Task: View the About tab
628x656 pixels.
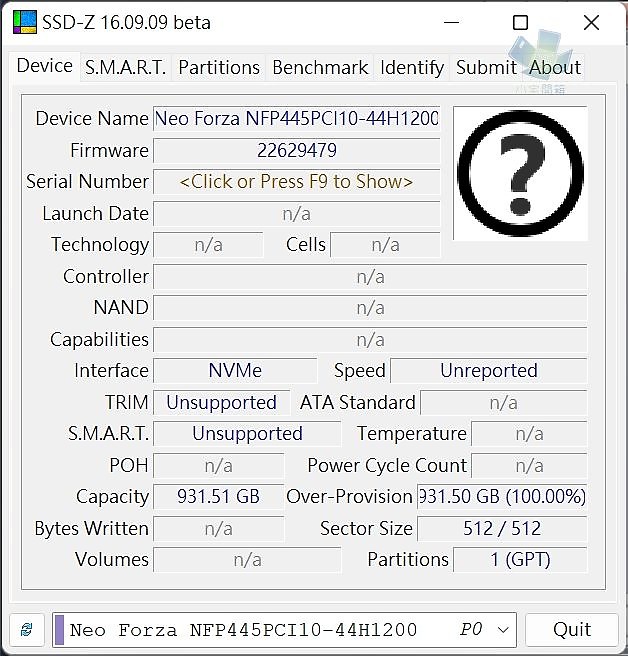Action: click(555, 67)
